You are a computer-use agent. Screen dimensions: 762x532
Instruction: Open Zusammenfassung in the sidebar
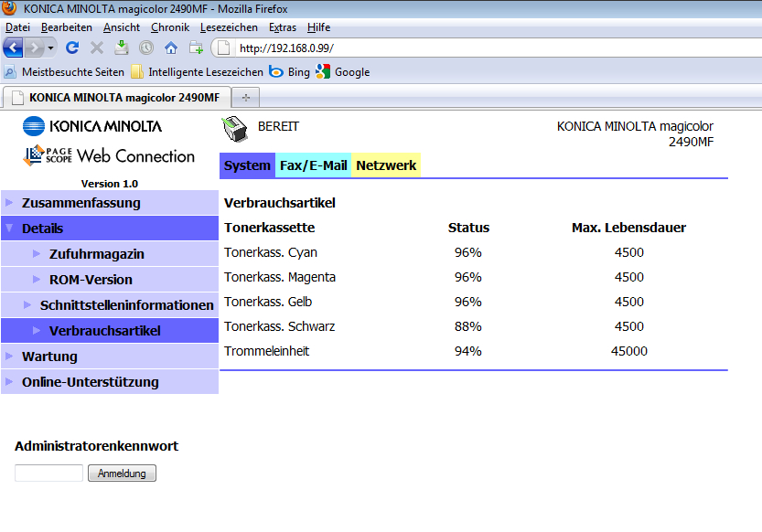coord(110,203)
